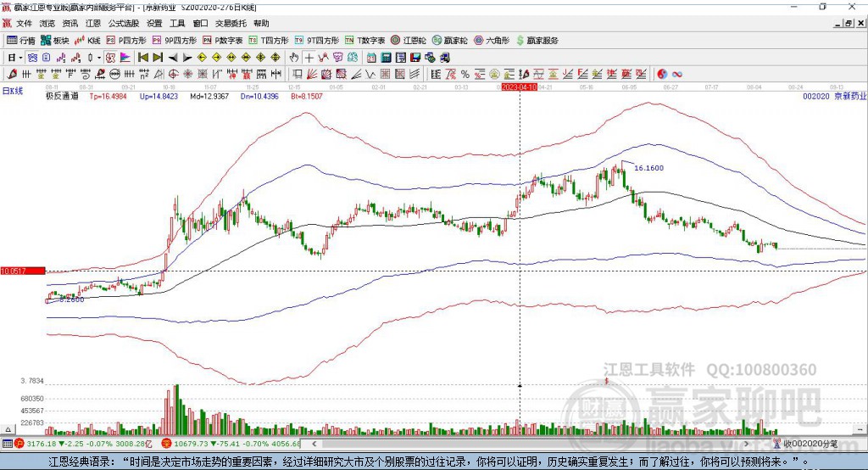Open the 文件 menu
The width and height of the screenshot is (868, 470).
coord(24,23)
